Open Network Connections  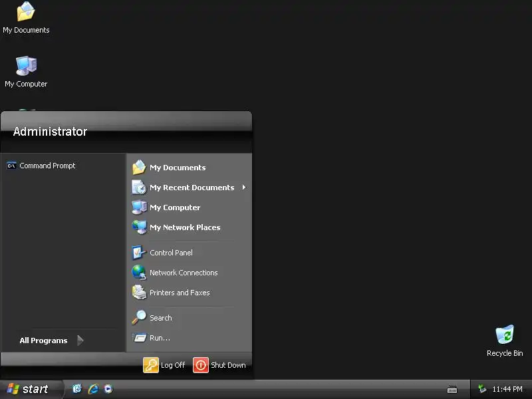point(189,273)
